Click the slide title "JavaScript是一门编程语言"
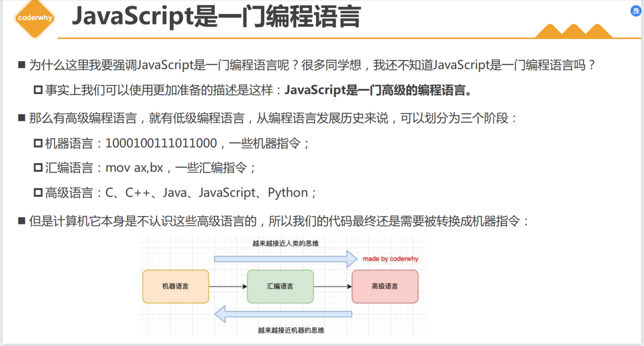The width and height of the screenshot is (644, 346). pyautogui.click(x=216, y=17)
